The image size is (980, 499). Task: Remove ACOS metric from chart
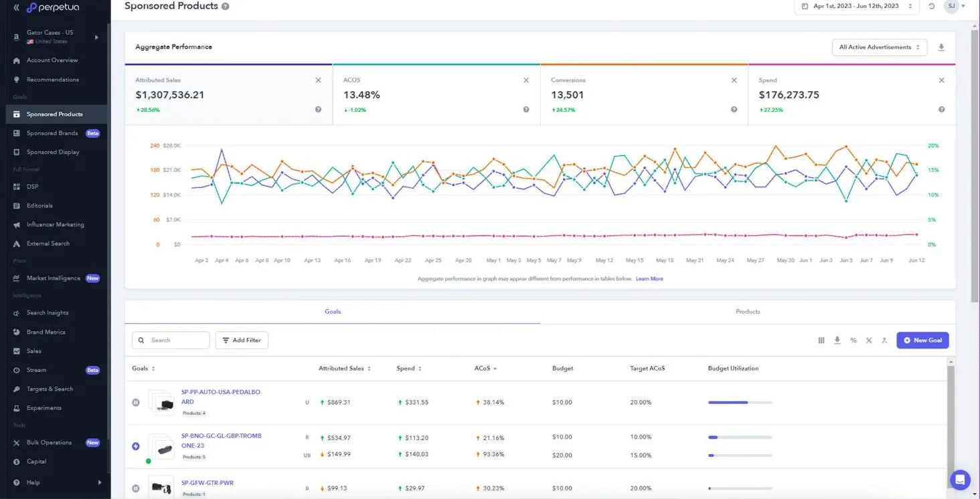point(526,80)
